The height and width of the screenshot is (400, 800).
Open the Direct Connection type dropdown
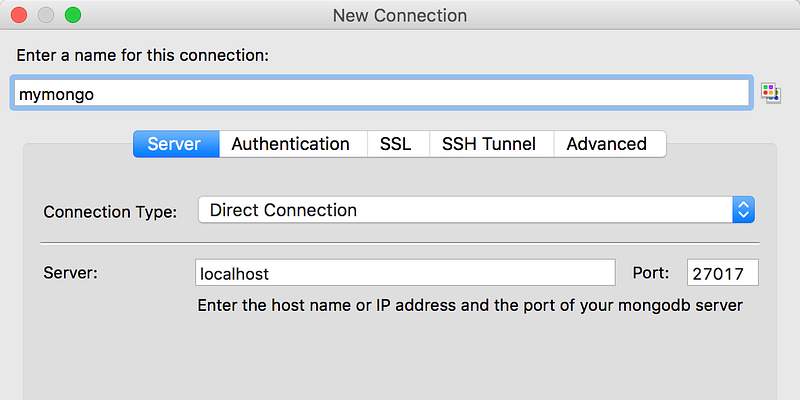476,210
